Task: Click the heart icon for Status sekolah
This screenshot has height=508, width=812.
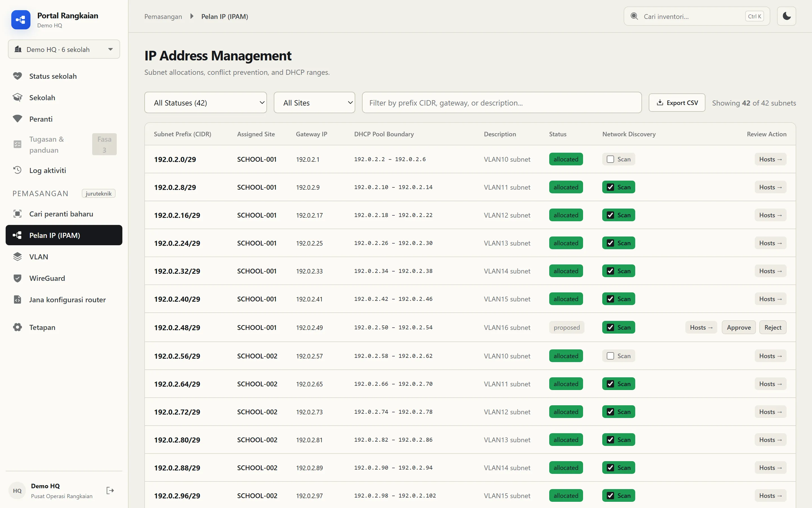Action: pyautogui.click(x=17, y=76)
